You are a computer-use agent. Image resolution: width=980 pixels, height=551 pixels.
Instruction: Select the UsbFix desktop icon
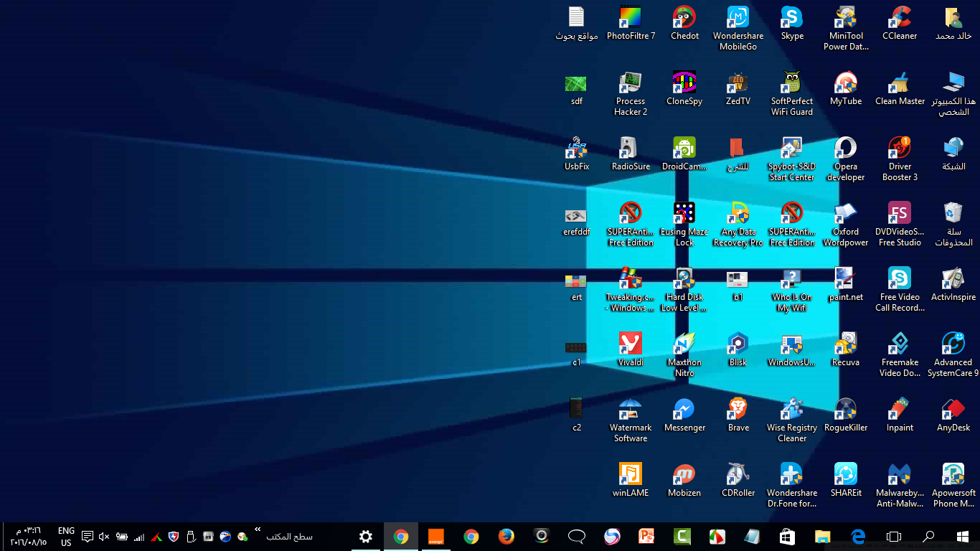[577, 154]
